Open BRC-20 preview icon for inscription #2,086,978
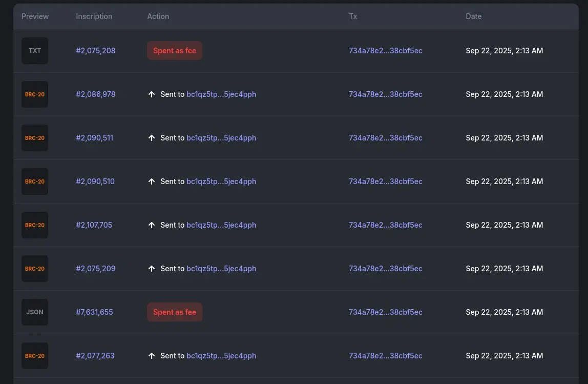 tap(35, 94)
